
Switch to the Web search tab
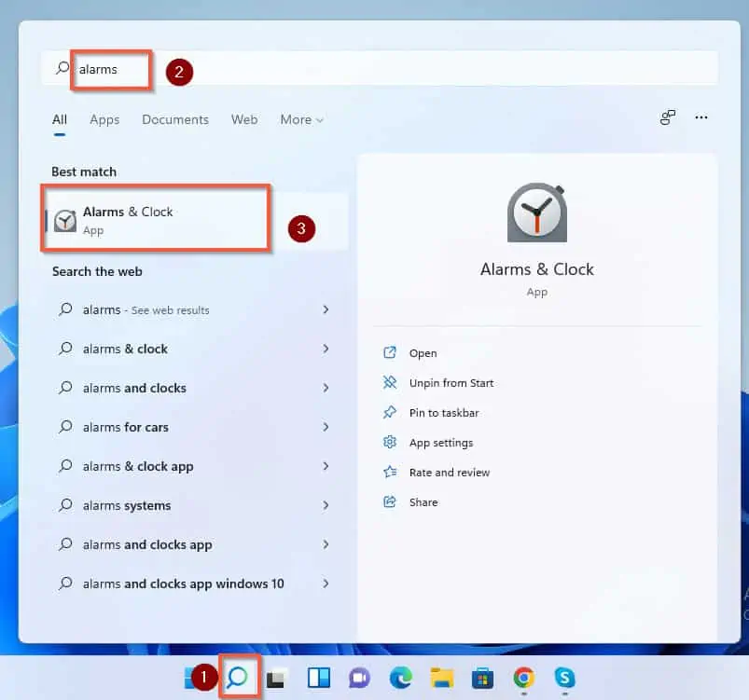coord(244,119)
